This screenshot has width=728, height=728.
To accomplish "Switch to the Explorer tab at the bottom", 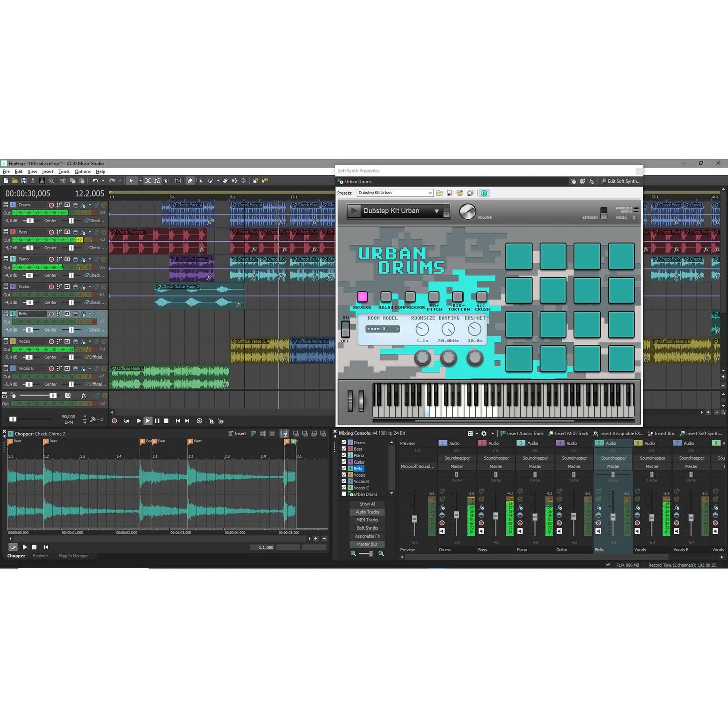I will click(40, 556).
